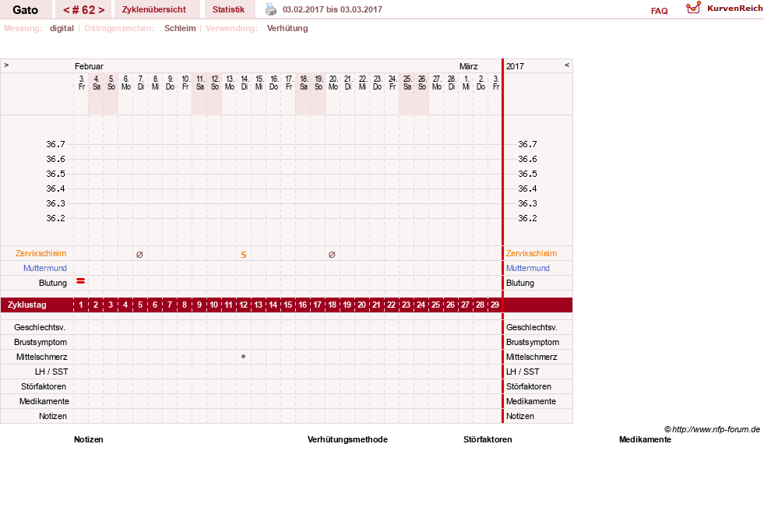Click the März month label
Screen dimensions: 764x532
tap(468, 66)
